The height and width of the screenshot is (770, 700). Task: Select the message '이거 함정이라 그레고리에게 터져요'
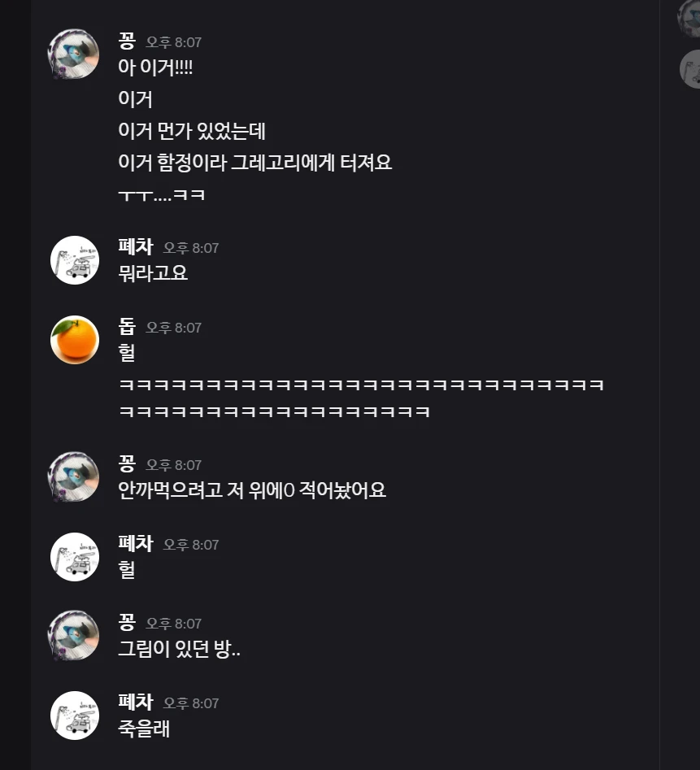tap(254, 163)
